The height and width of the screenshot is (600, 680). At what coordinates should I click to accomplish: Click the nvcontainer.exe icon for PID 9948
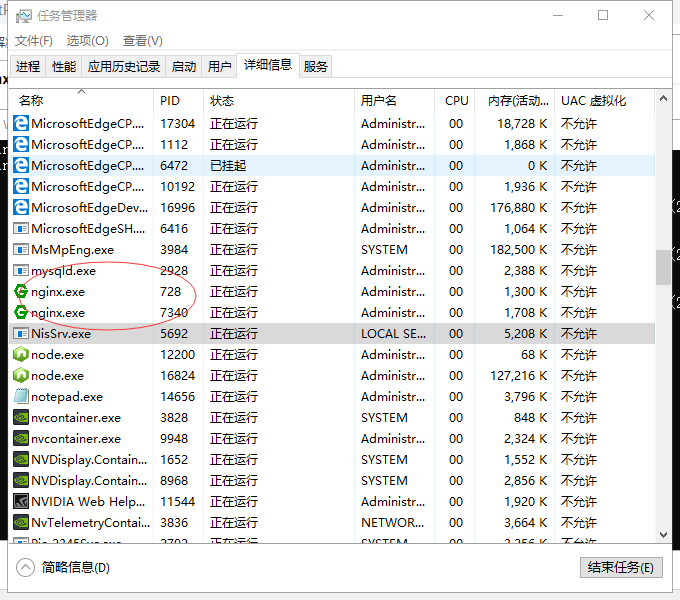tap(21, 438)
